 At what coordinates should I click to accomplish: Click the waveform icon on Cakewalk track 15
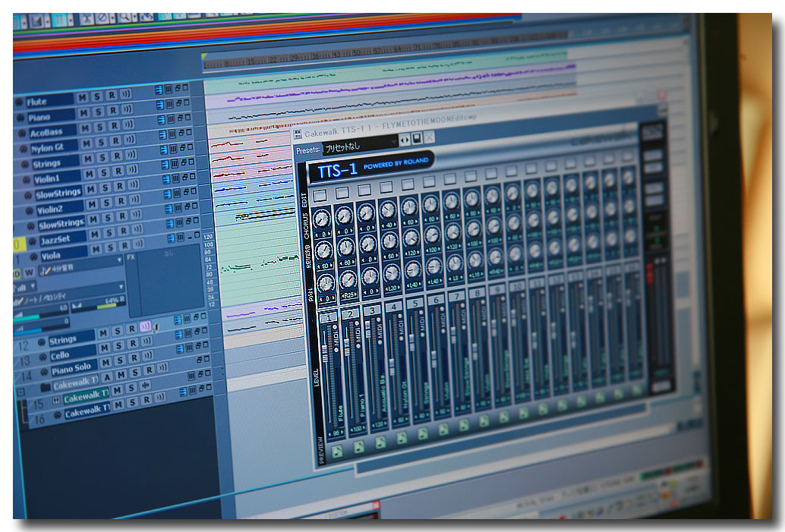(146, 385)
